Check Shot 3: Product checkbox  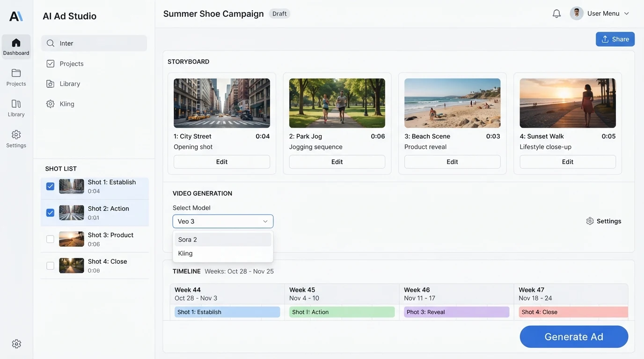(x=50, y=239)
